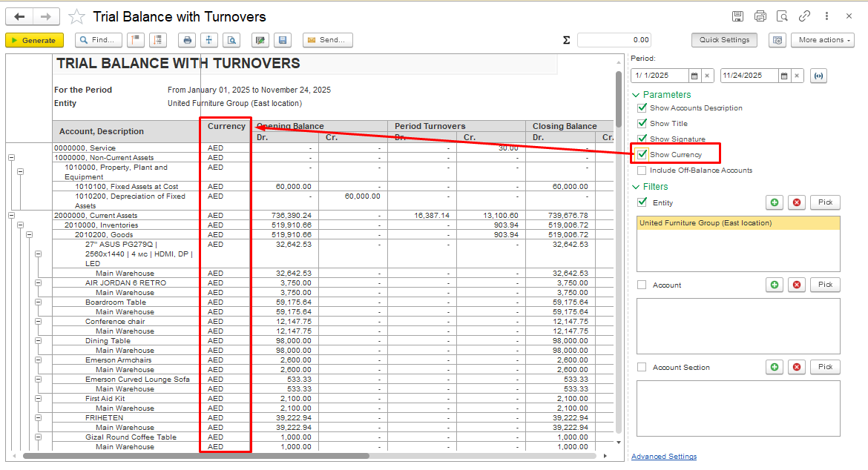Click green add button for Entity filter
This screenshot has width=868, height=470.
(x=775, y=202)
